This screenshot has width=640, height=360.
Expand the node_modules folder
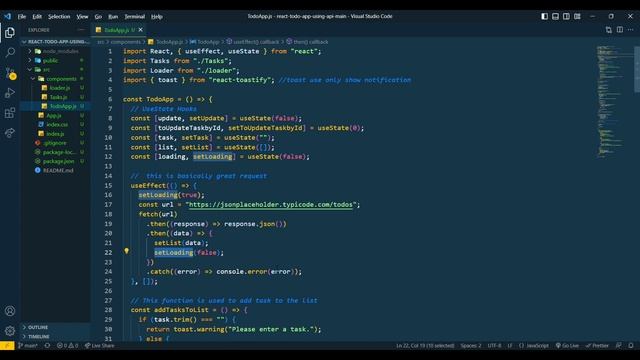[x=56, y=51]
